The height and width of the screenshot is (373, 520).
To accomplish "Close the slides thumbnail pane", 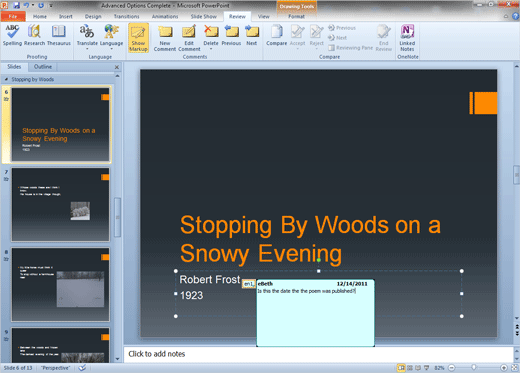I will (x=117, y=67).
